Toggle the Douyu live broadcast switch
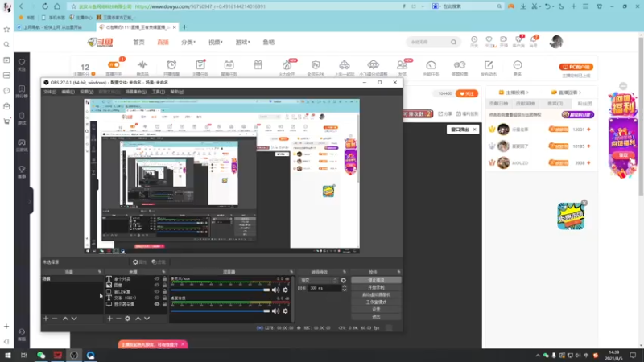Viewport: 644px width, 362px height. pos(114,64)
